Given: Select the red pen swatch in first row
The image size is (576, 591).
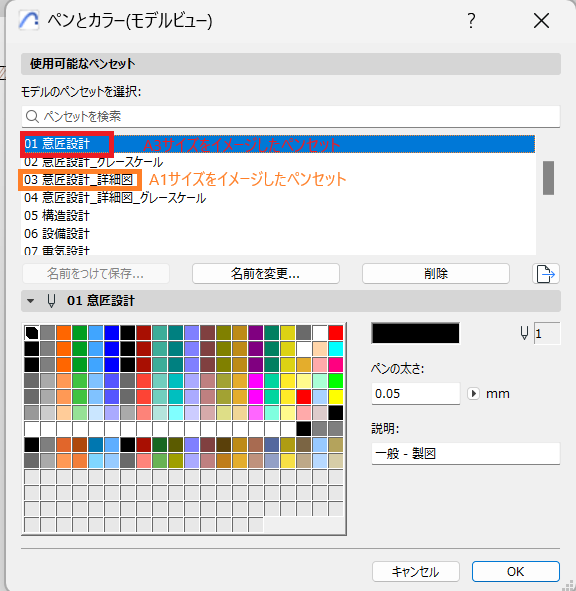Looking at the screenshot, I should click(x=335, y=333).
